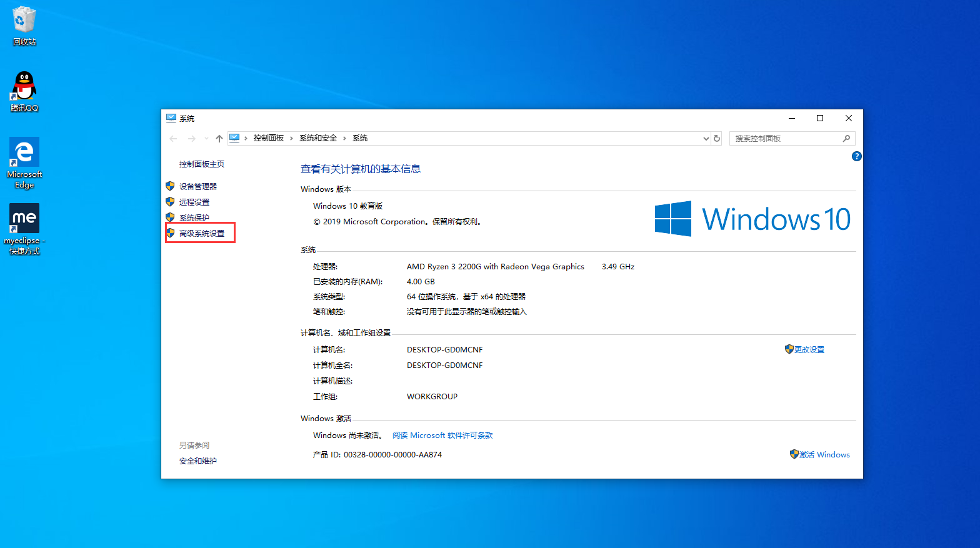Click the Windows 10 教育版 text
The height and width of the screenshot is (548, 980).
click(348, 206)
